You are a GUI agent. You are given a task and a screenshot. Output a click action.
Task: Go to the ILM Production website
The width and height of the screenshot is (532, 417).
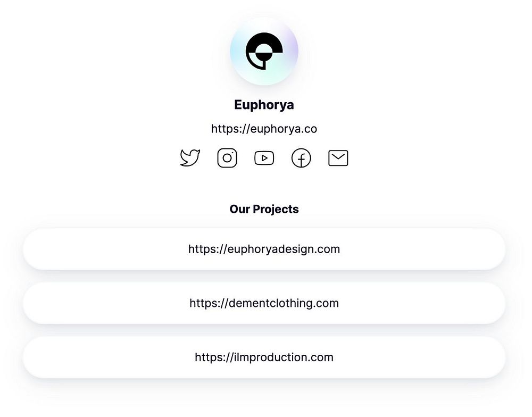pos(264,357)
